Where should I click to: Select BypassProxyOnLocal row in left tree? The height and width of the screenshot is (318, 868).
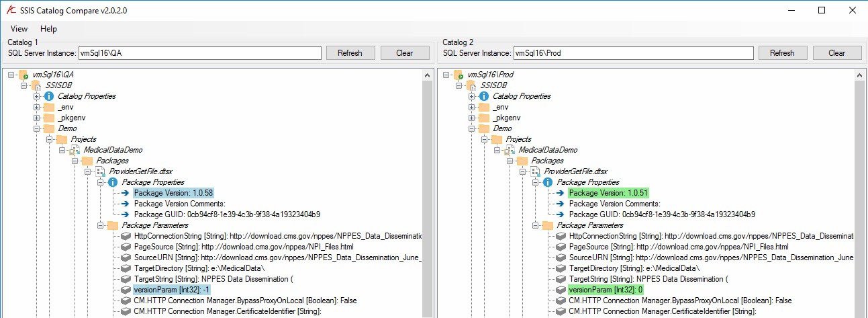pyautogui.click(x=245, y=301)
